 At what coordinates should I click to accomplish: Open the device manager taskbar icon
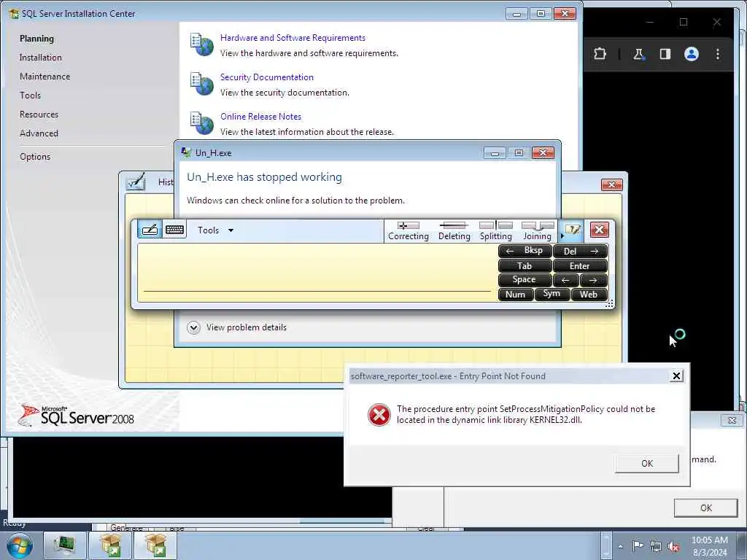(65, 545)
